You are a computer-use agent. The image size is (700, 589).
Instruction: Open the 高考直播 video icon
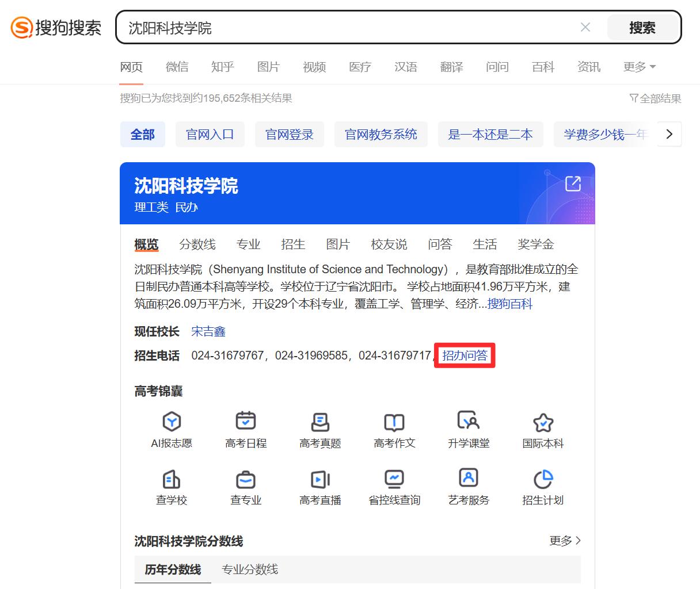[320, 479]
